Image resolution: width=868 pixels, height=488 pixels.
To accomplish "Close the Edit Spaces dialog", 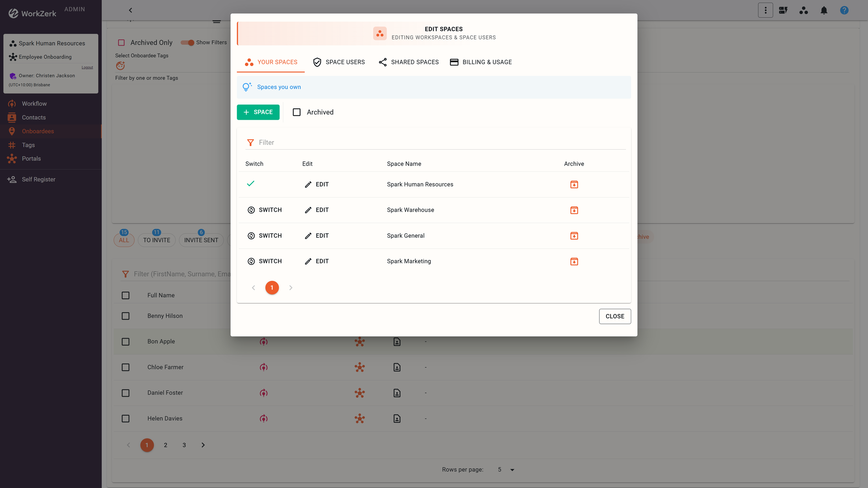I will (x=615, y=316).
